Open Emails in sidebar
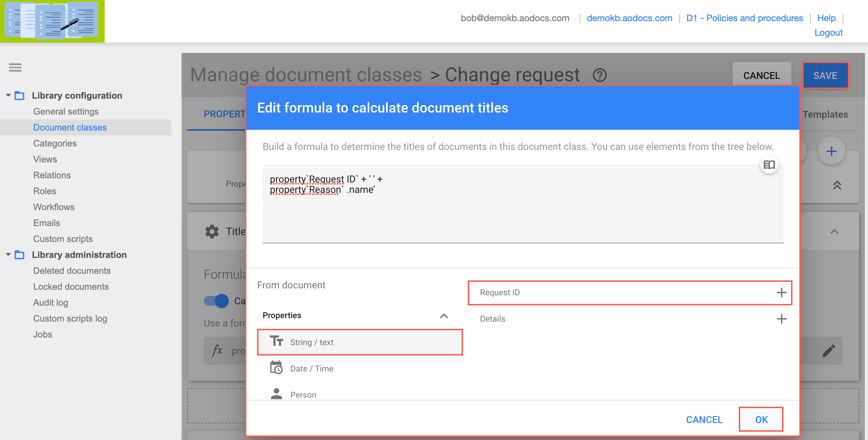 point(47,223)
